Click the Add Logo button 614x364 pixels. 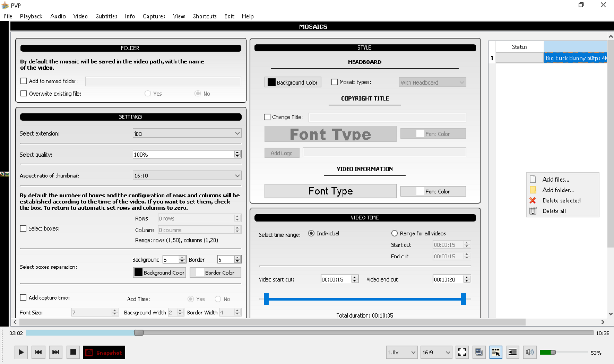281,153
